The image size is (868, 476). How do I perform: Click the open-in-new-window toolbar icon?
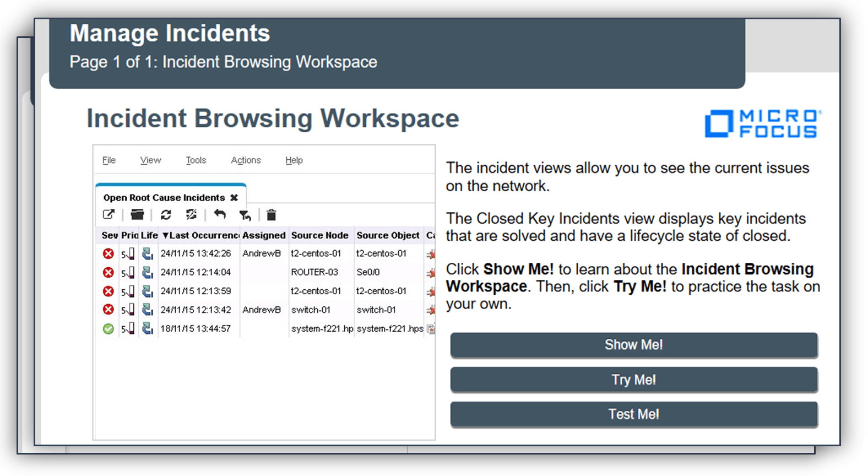click(x=109, y=215)
